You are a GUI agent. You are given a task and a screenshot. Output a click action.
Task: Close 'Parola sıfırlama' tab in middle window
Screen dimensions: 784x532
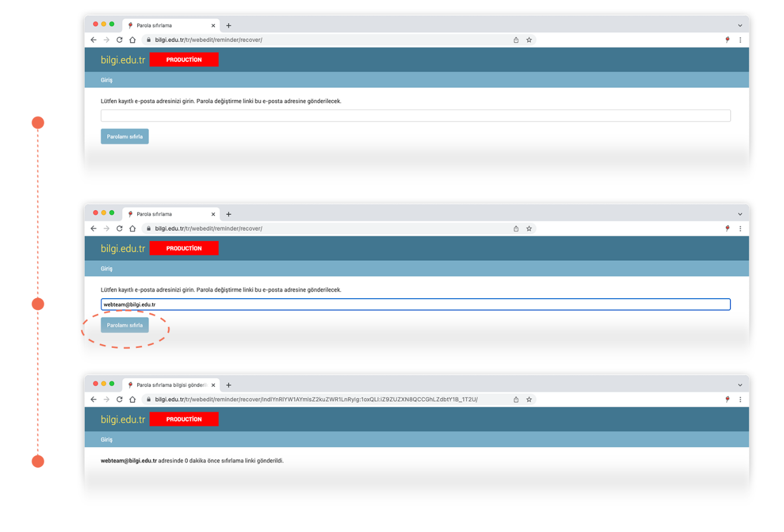coord(213,214)
